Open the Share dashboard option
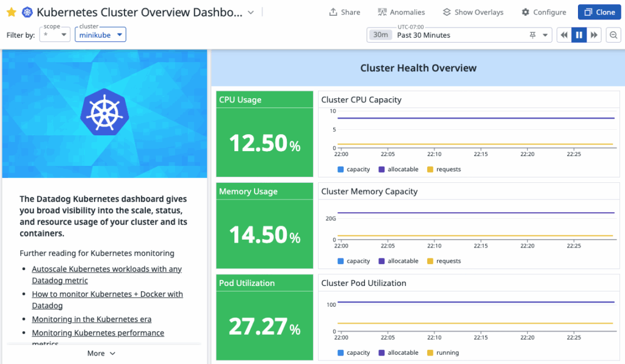The image size is (625, 364). [344, 12]
